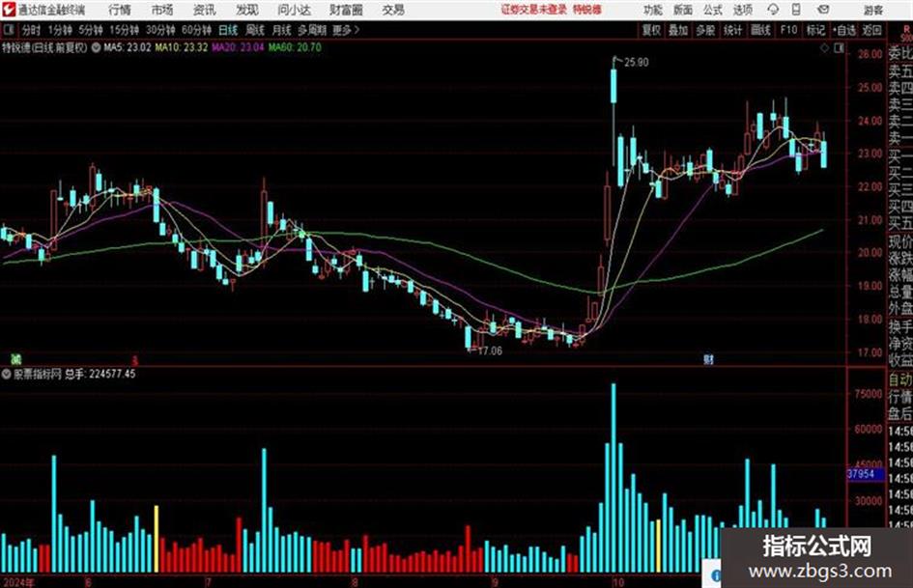Click the panel layout icon at chart top-right
This screenshot has height=588, width=913.
coord(839,48)
